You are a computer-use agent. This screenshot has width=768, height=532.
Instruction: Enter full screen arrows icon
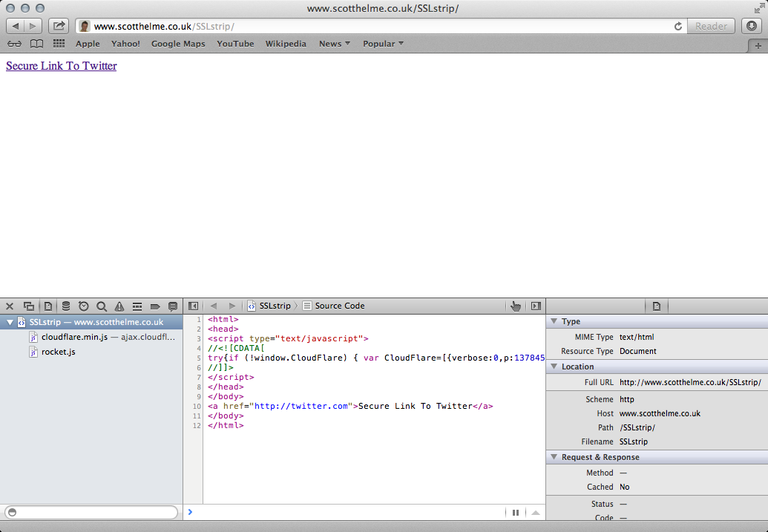[x=758, y=8]
